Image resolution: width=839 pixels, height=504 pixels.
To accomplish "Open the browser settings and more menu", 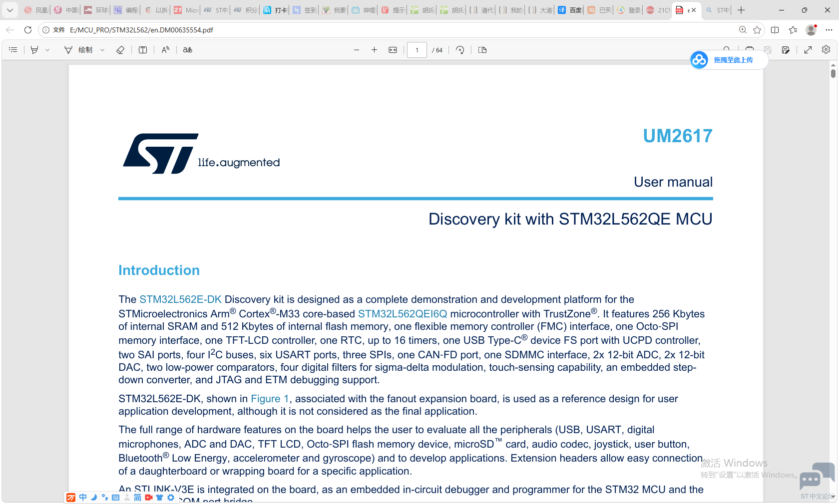I will 829,30.
